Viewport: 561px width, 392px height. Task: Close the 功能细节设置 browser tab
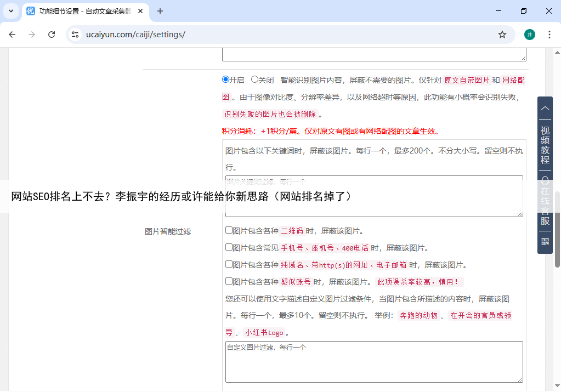[140, 11]
